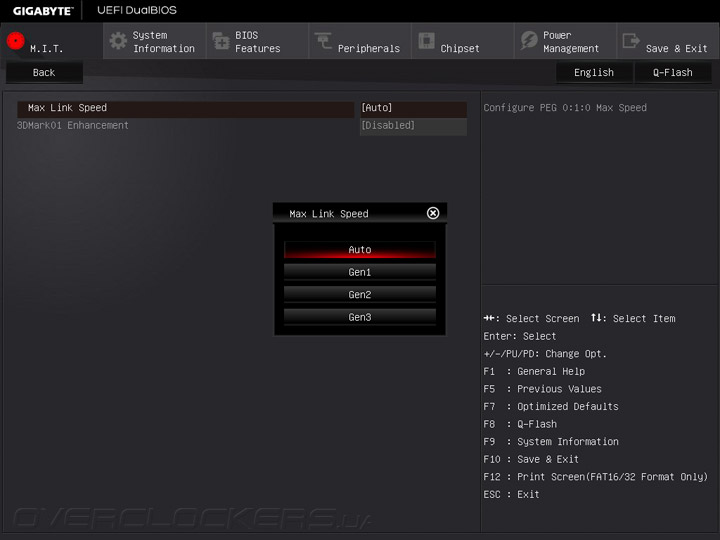Choose Gen3 link speed option
This screenshot has height=540, width=720.
tap(360, 317)
